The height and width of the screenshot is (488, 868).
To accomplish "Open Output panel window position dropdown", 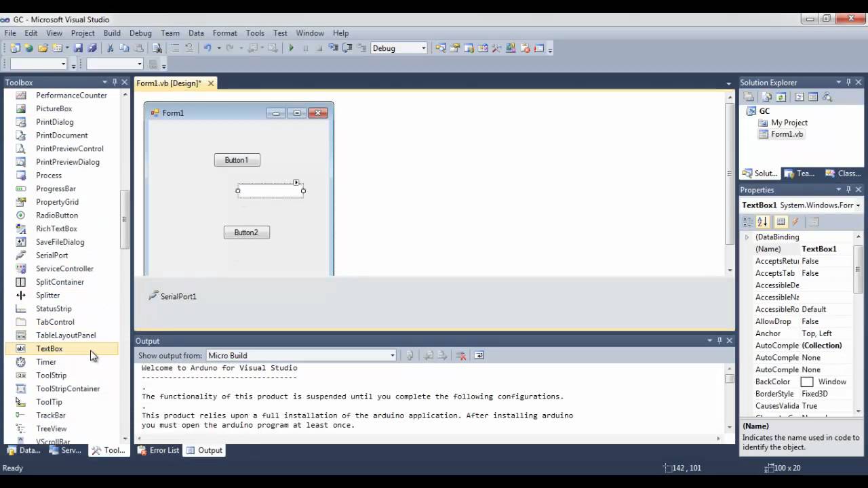I will (710, 340).
